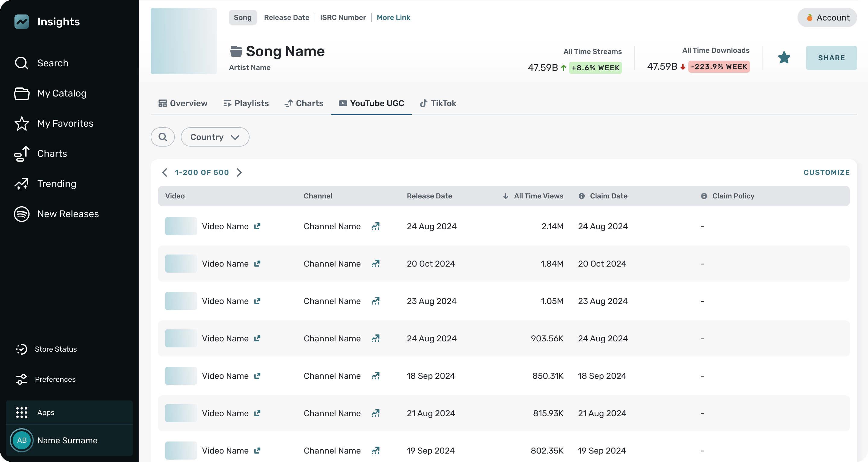
Task: Open the Apps grid launcher
Action: (22, 413)
